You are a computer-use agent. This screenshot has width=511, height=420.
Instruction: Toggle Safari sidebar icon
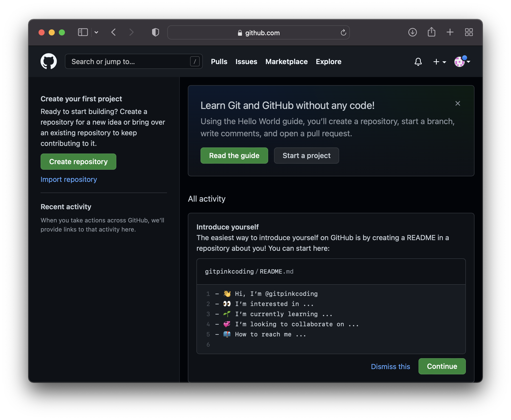(83, 32)
